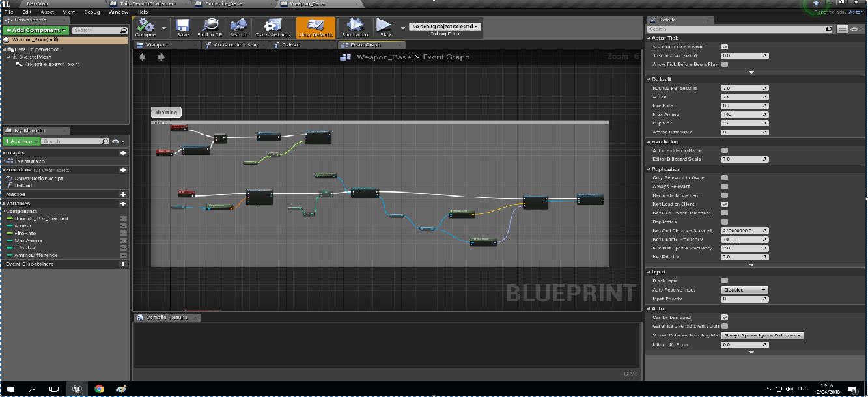Click Editor Billboard Scale value field
This screenshot has width=868, height=397.
click(744, 159)
